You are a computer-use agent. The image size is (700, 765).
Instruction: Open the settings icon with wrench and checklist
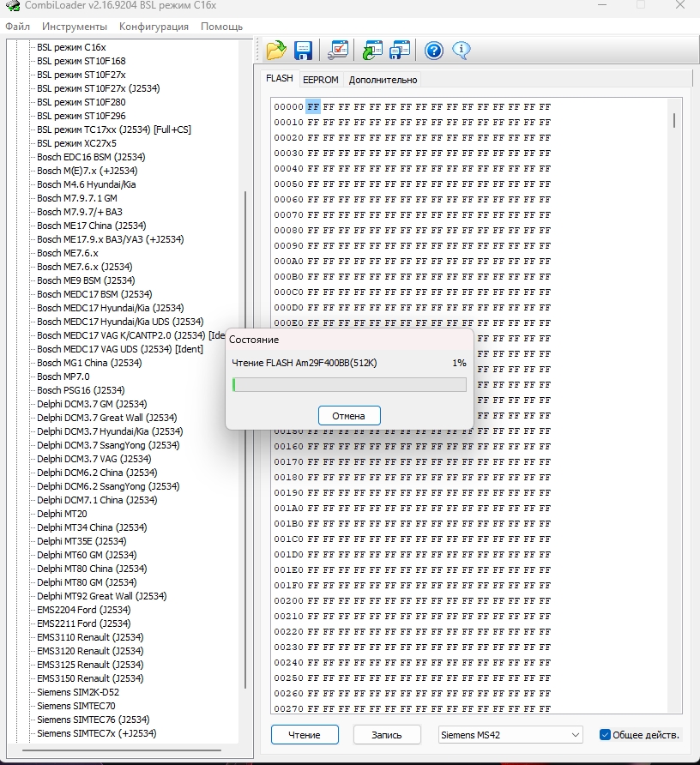[338, 51]
